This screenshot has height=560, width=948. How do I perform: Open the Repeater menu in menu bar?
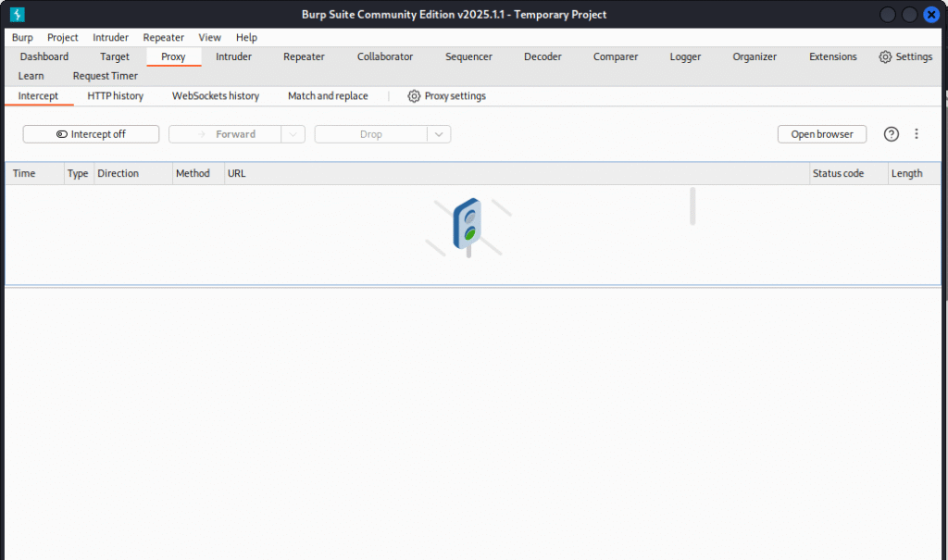tap(163, 38)
